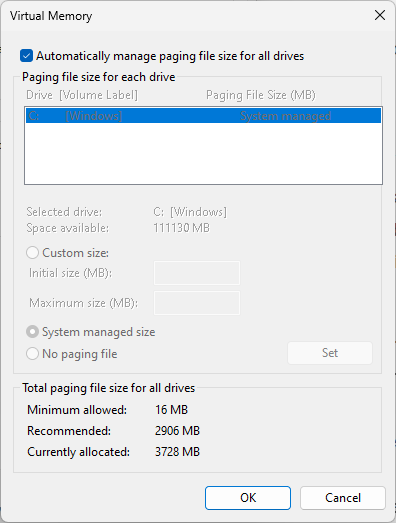Screen dimensions: 396x523
Task: Click the Currently allocated 3728 MB value
Action: tap(177, 452)
